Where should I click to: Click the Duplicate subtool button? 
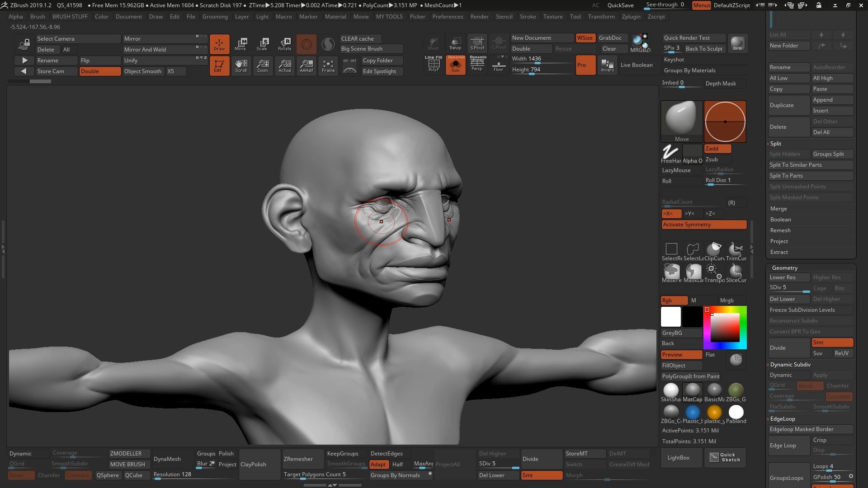click(789, 105)
